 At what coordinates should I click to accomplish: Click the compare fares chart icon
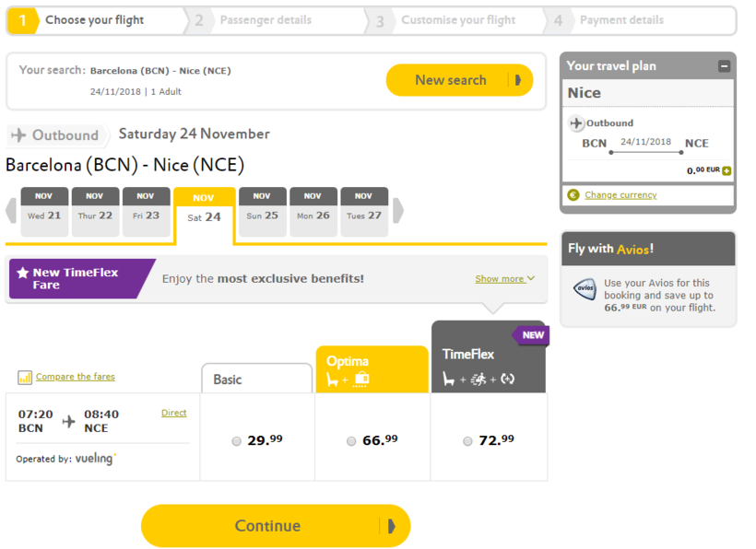pos(25,378)
